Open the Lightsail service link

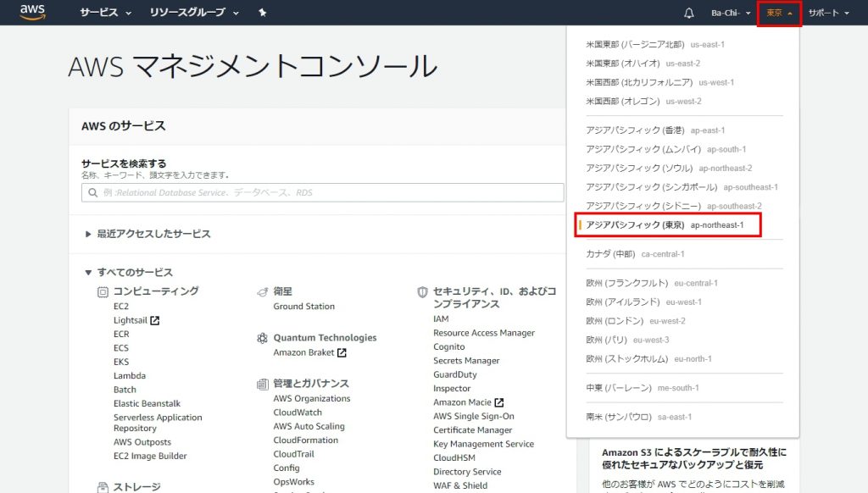tap(130, 320)
